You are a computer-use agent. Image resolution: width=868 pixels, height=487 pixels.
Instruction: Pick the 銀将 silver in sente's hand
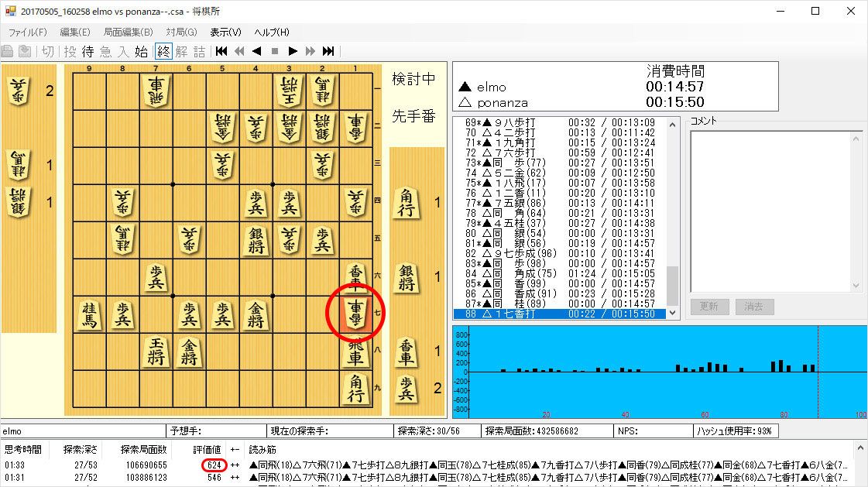click(x=407, y=277)
